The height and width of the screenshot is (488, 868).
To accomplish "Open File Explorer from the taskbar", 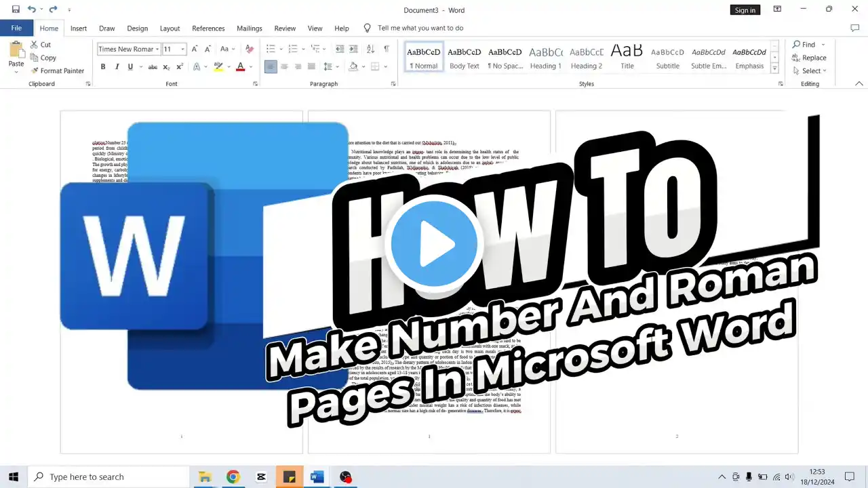I will click(205, 477).
